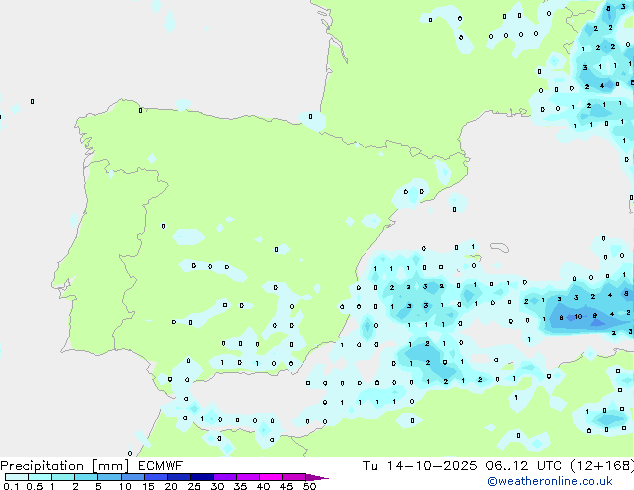Click the '(12+168)' forecast offset text
Screen dimensions: 634x490
pyautogui.click(x=602, y=466)
